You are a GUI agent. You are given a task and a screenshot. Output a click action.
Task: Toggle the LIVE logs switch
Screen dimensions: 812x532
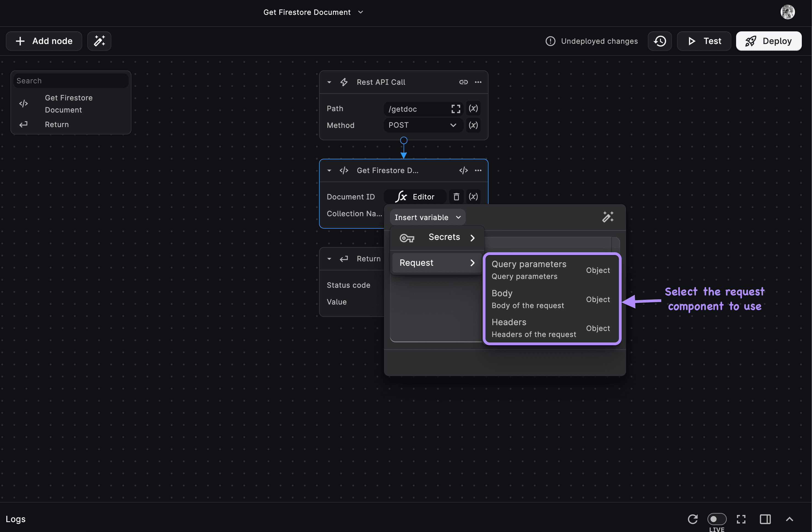click(x=717, y=519)
